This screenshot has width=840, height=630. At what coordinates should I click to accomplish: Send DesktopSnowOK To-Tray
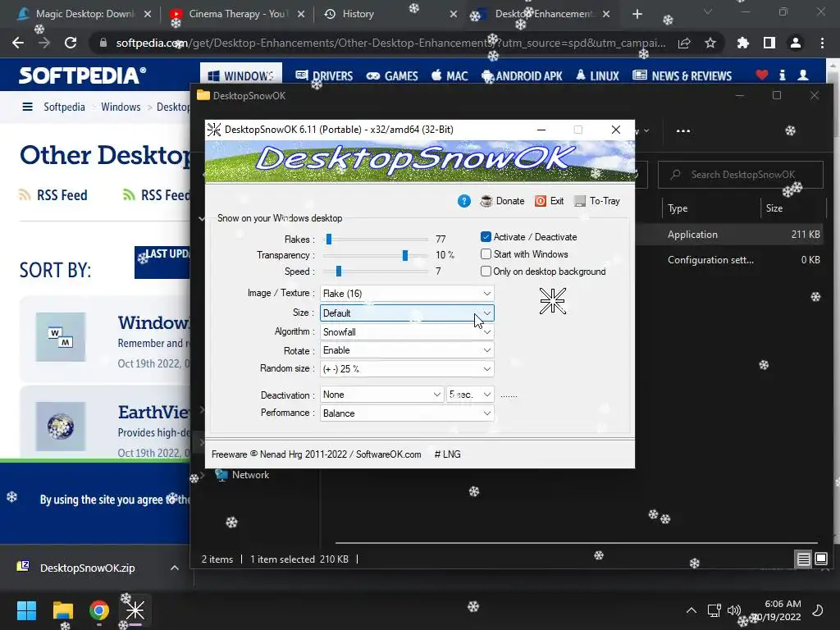tap(597, 201)
